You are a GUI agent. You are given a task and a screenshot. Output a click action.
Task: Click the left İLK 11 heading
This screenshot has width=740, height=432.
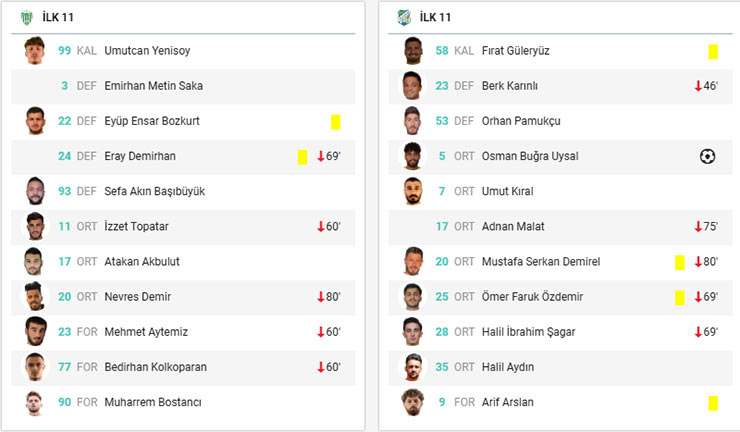click(59, 17)
